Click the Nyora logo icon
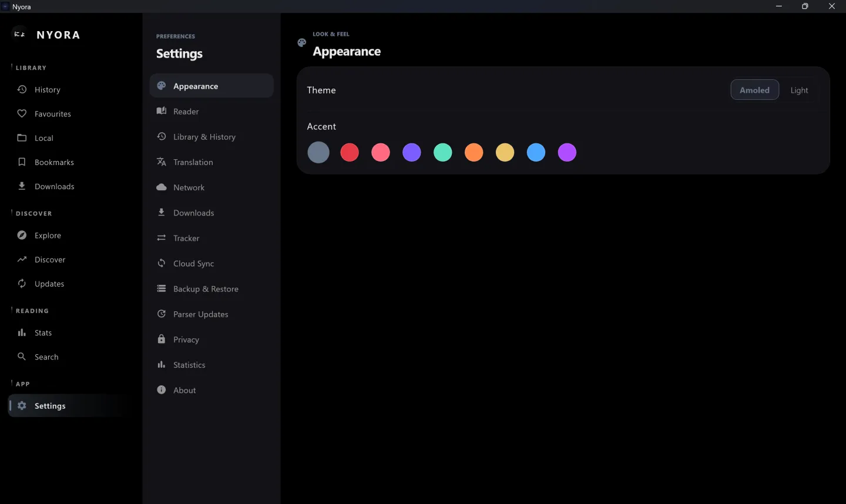Image resolution: width=846 pixels, height=504 pixels. (19, 34)
